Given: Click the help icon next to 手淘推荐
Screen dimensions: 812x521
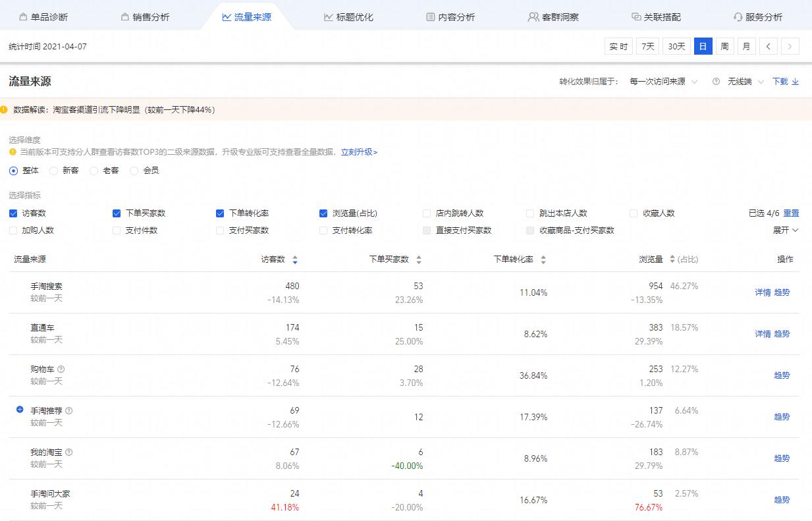Looking at the screenshot, I should [69, 411].
